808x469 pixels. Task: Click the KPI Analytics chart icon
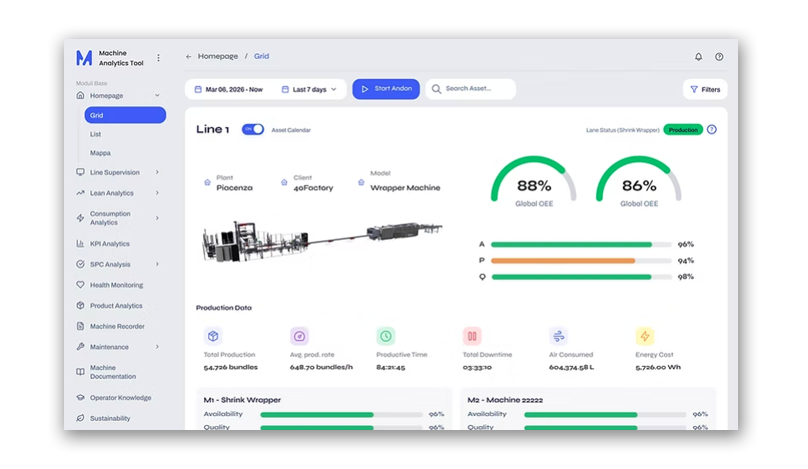[80, 243]
